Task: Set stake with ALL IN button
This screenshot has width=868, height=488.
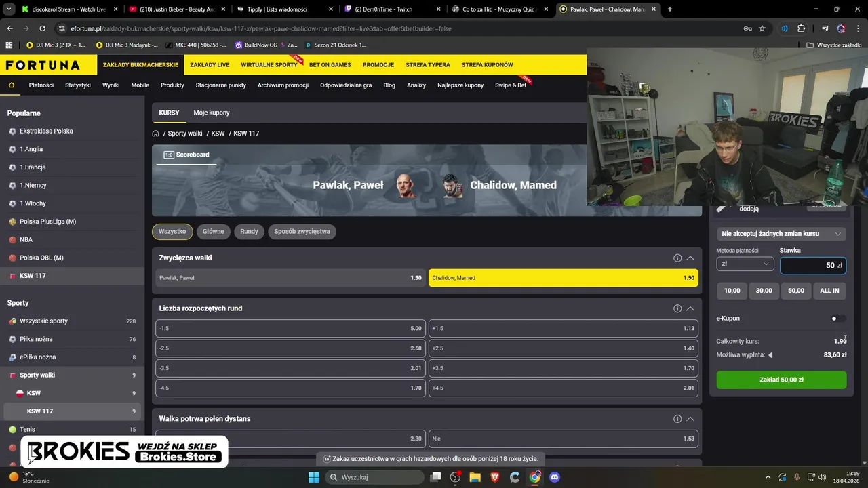Action: [x=829, y=291]
